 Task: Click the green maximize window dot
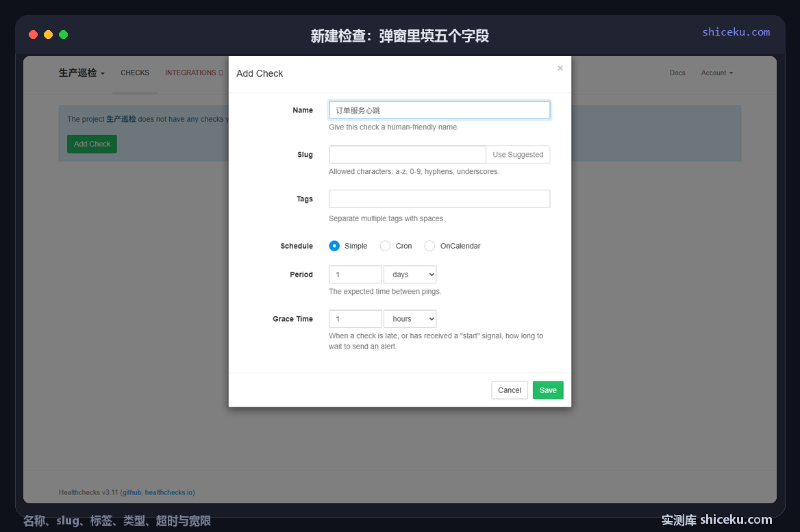click(x=63, y=35)
